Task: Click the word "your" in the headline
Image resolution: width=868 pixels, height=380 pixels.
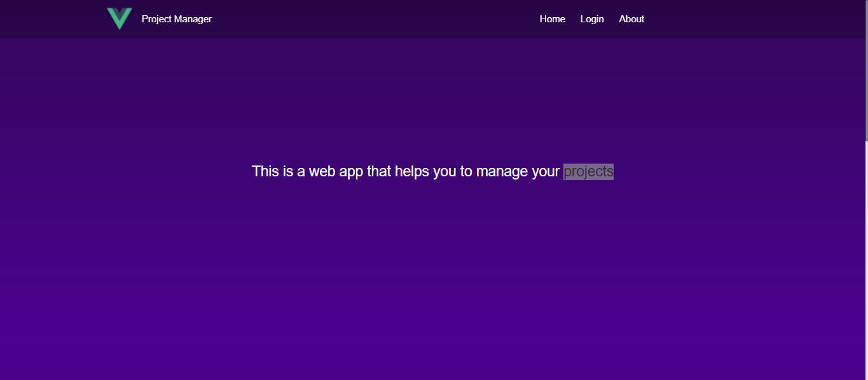Action: [546, 171]
